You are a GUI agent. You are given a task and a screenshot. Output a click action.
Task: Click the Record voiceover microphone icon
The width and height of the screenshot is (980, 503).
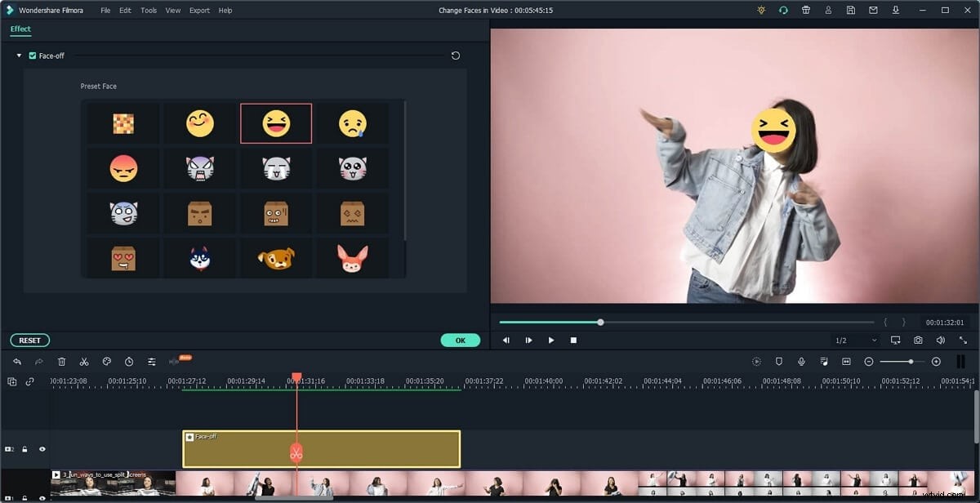click(x=801, y=362)
